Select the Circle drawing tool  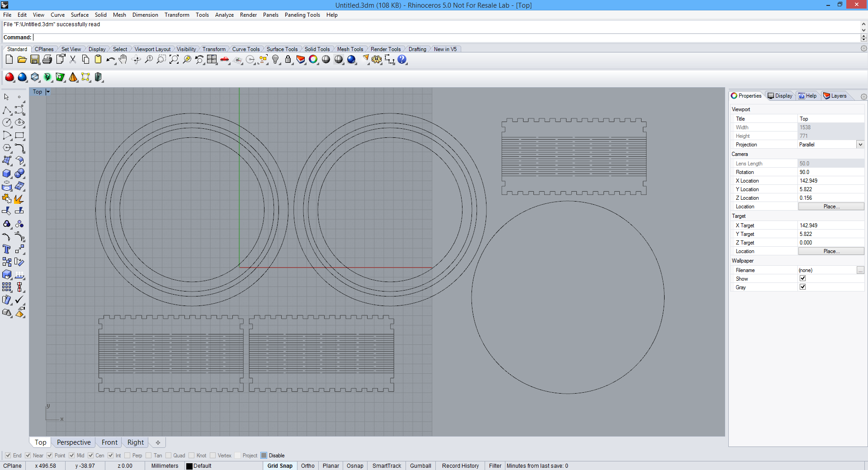[7, 122]
